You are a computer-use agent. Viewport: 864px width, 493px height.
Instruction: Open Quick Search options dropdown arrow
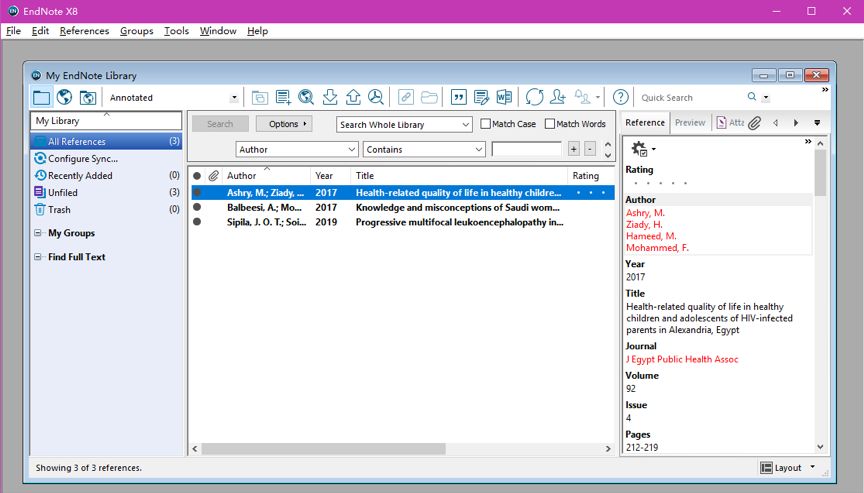pos(765,98)
